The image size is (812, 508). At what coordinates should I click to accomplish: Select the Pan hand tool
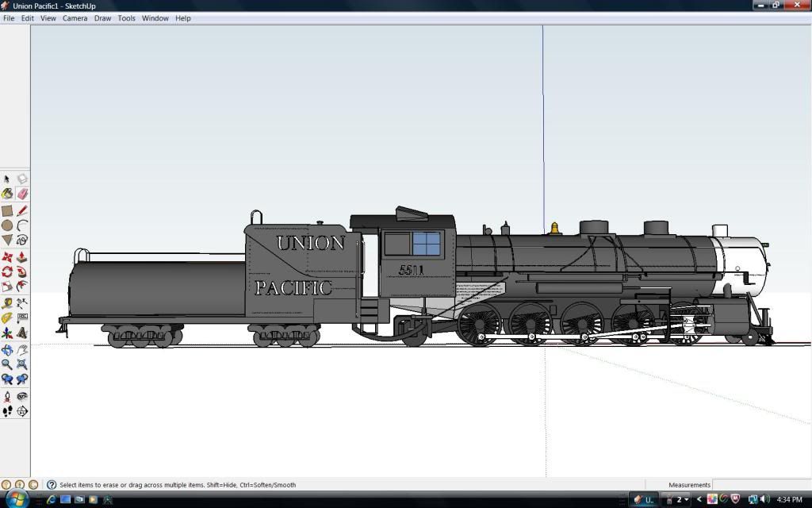21,350
